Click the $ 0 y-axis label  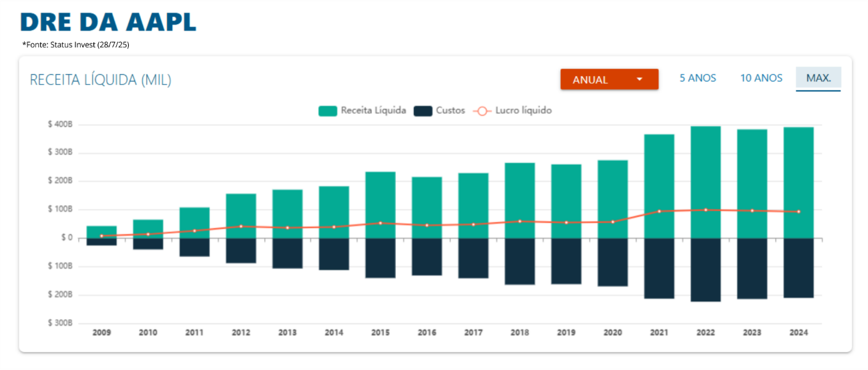[x=65, y=238]
